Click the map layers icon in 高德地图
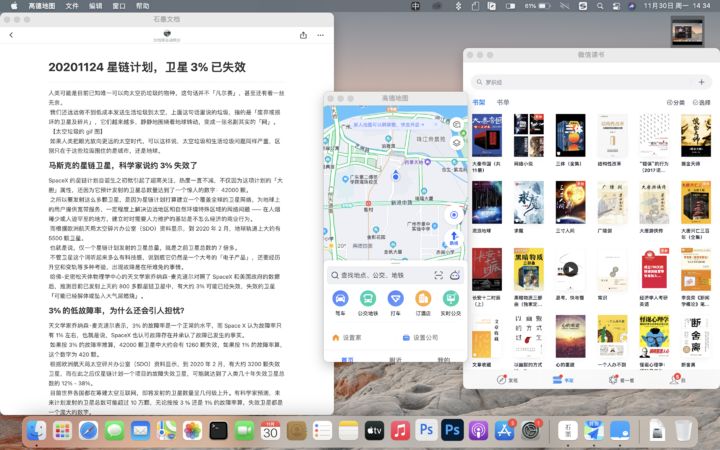 [x=456, y=142]
